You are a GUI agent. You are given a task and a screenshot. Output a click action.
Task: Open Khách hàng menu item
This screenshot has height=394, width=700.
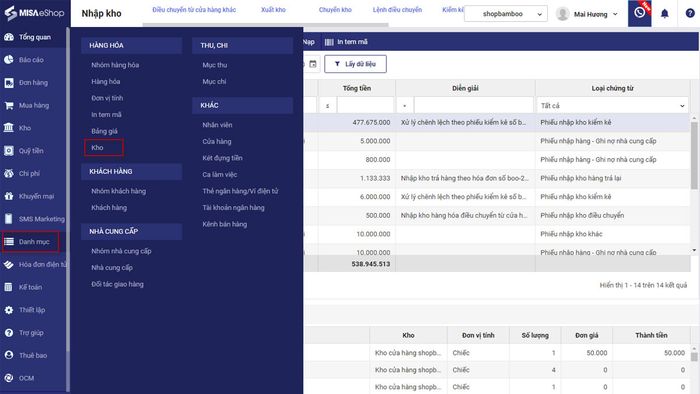[x=109, y=207]
